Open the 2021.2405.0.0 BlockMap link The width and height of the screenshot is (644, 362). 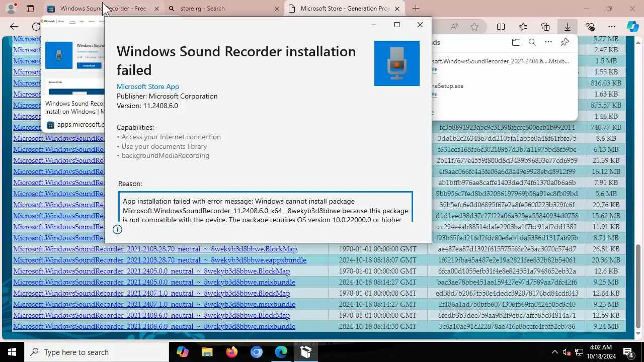coord(151,271)
